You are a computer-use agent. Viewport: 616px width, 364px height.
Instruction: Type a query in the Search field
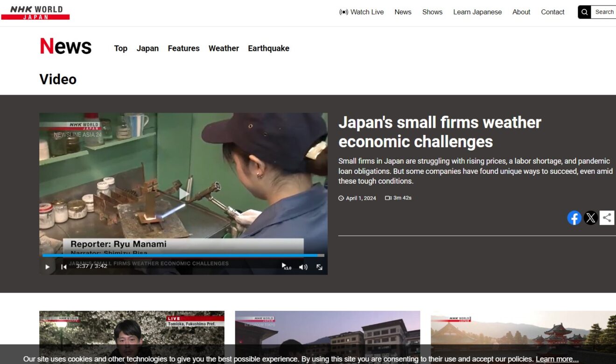[604, 12]
